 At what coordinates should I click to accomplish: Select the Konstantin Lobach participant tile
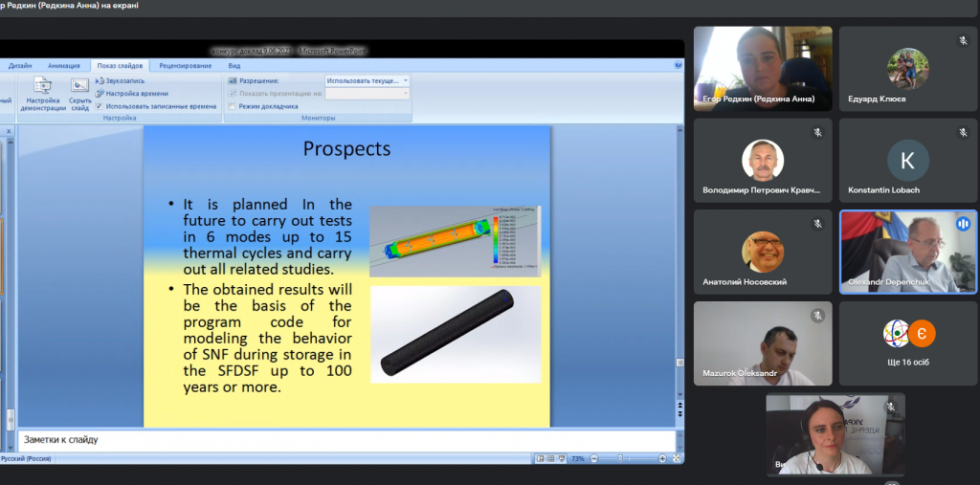[x=908, y=162]
